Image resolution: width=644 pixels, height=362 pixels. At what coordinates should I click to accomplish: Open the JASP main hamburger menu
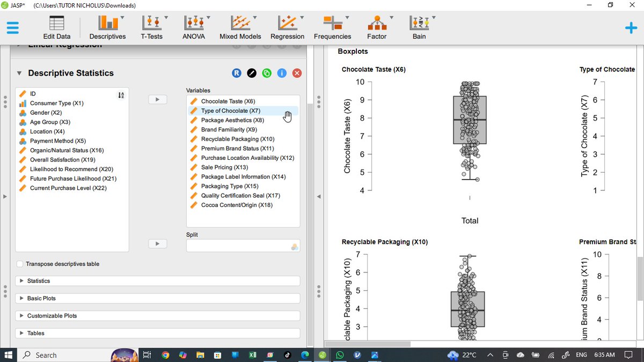tap(12, 27)
